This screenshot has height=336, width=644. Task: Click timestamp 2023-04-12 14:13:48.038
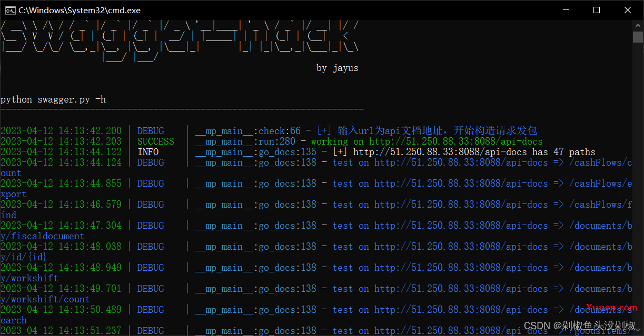(x=61, y=247)
